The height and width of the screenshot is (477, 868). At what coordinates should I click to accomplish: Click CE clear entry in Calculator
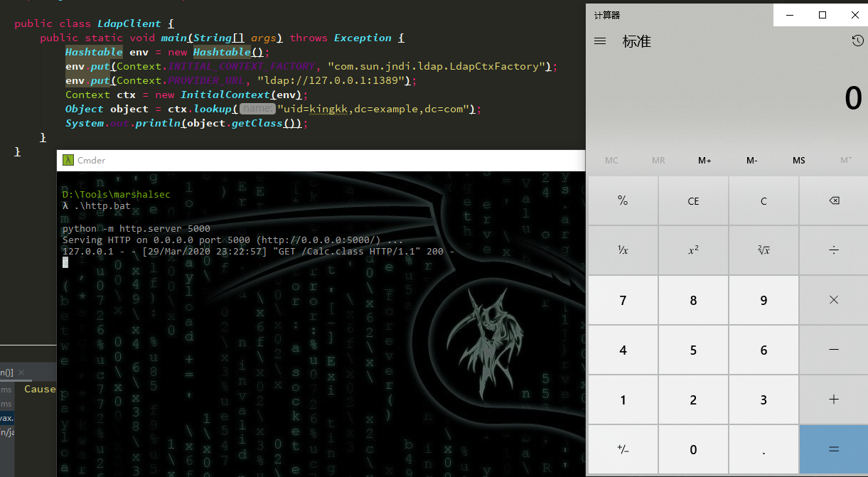pyautogui.click(x=693, y=201)
